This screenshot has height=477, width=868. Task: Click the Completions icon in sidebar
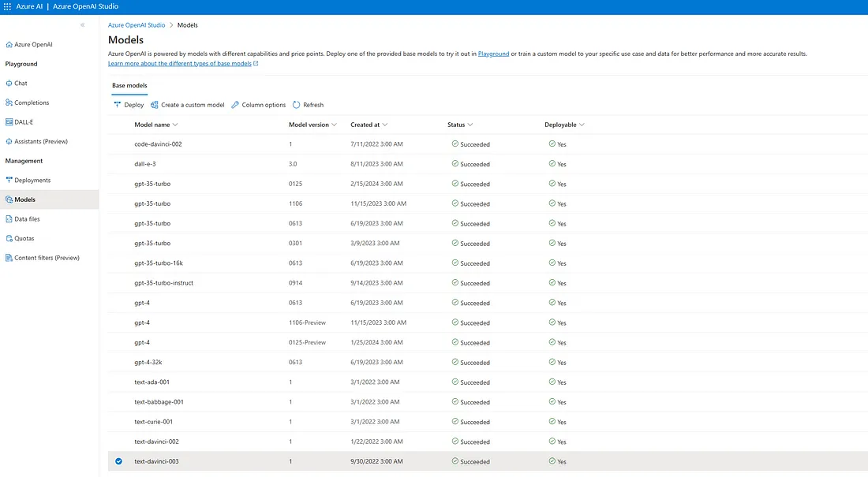(x=9, y=102)
